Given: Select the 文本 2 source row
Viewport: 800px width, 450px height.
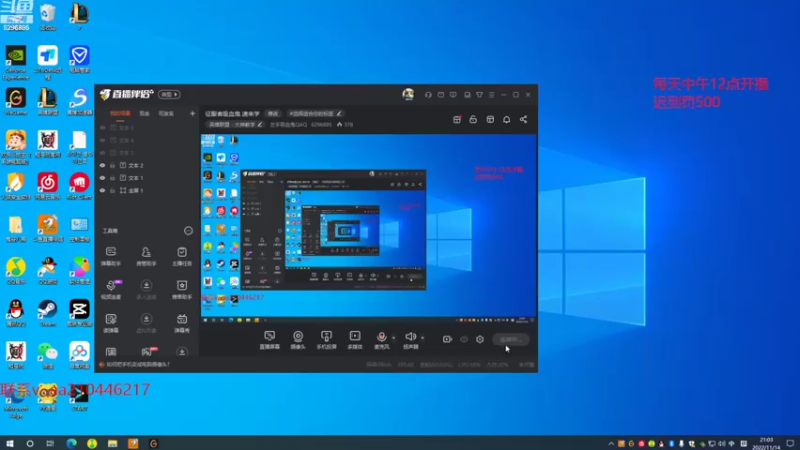Looking at the screenshot, I should click(x=147, y=165).
